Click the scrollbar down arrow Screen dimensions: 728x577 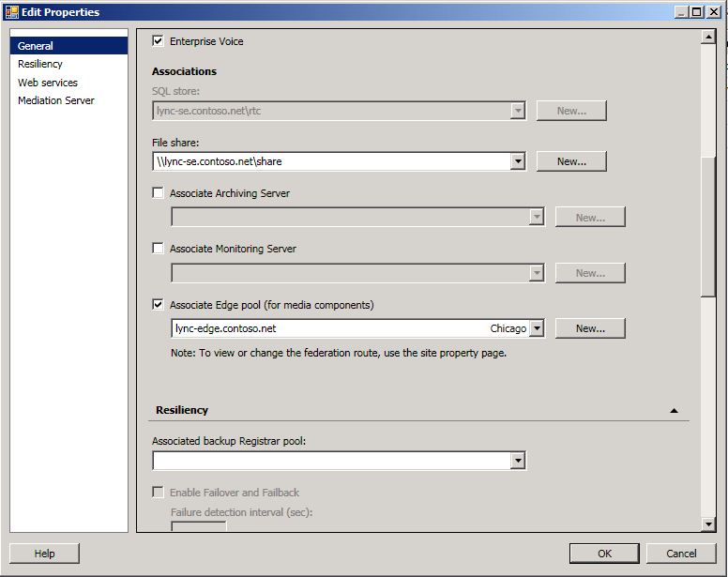(708, 524)
